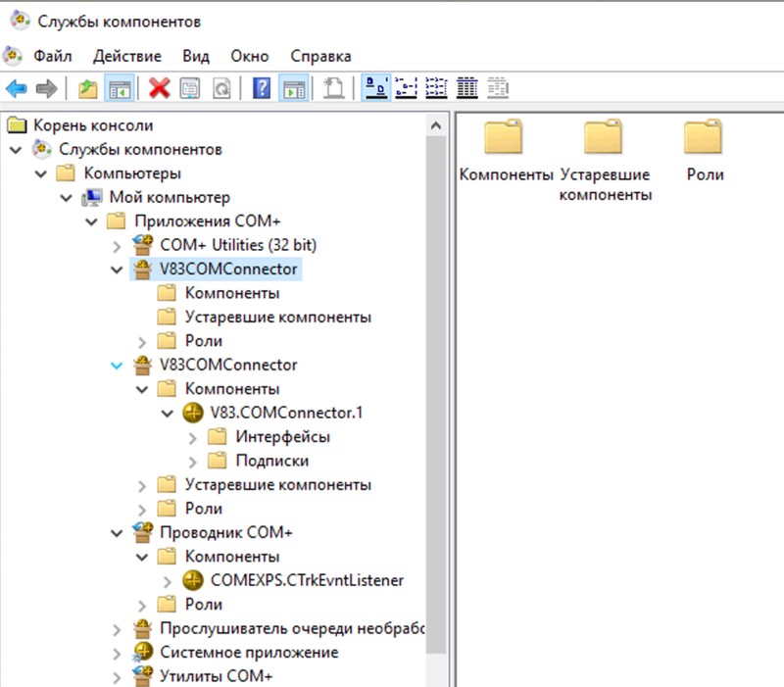Screen dimensions: 784x687
Task: Collapse the highlighted V83COMConnector node
Action: (117, 270)
